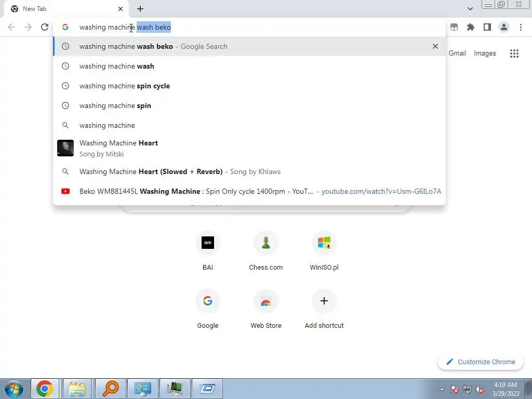Click Chrome icon in taskbar
532x399 pixels.
[x=45, y=389]
